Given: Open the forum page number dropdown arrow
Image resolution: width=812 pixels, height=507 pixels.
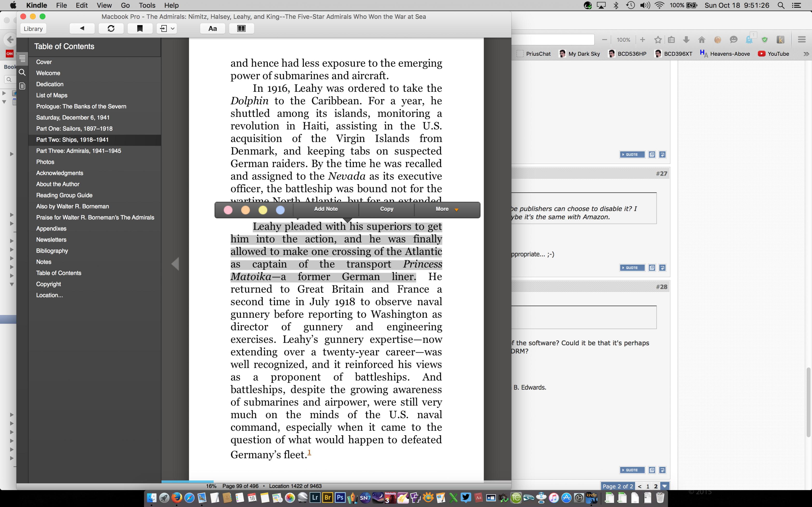Looking at the screenshot, I should 664,486.
